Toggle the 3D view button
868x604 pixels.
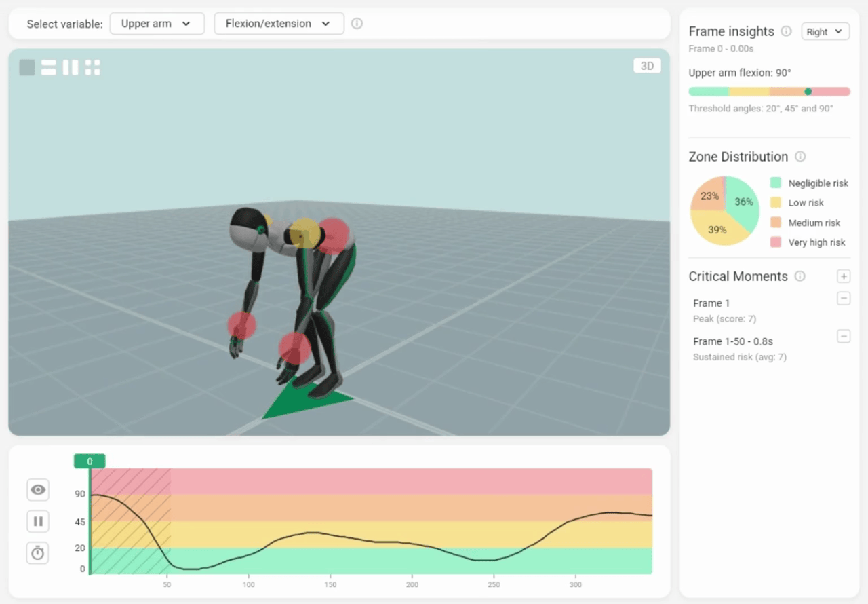[647, 66]
